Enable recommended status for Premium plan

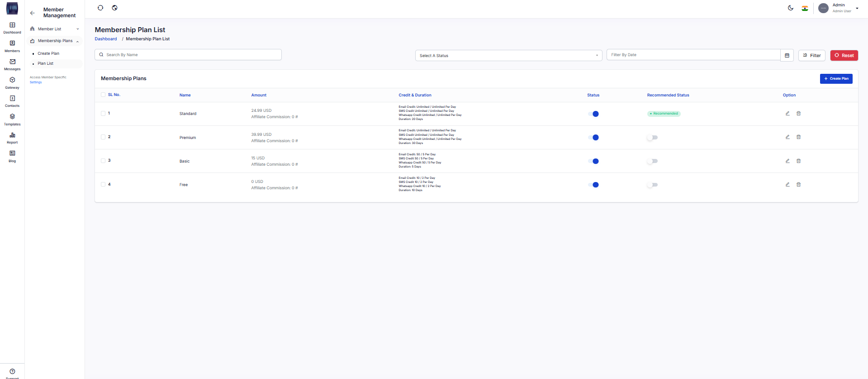click(x=652, y=138)
